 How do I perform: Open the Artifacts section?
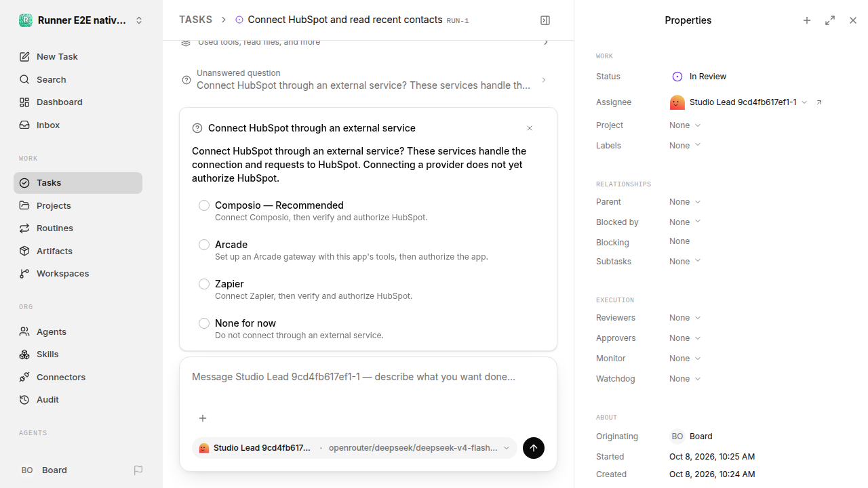point(78,251)
